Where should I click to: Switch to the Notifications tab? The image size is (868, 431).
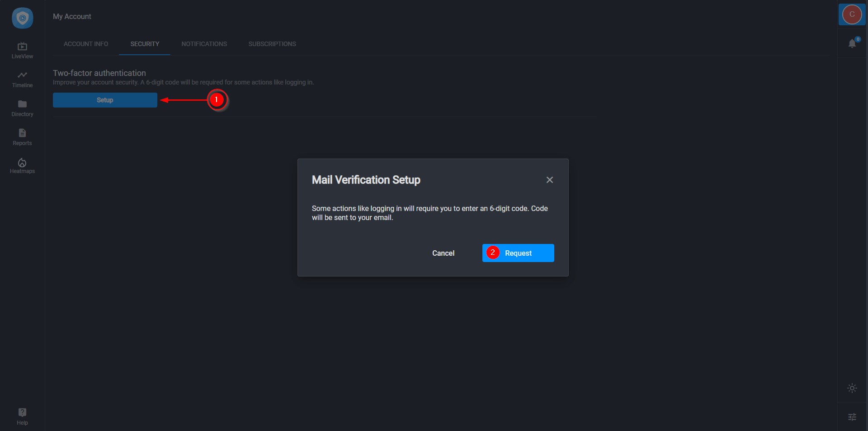point(204,44)
